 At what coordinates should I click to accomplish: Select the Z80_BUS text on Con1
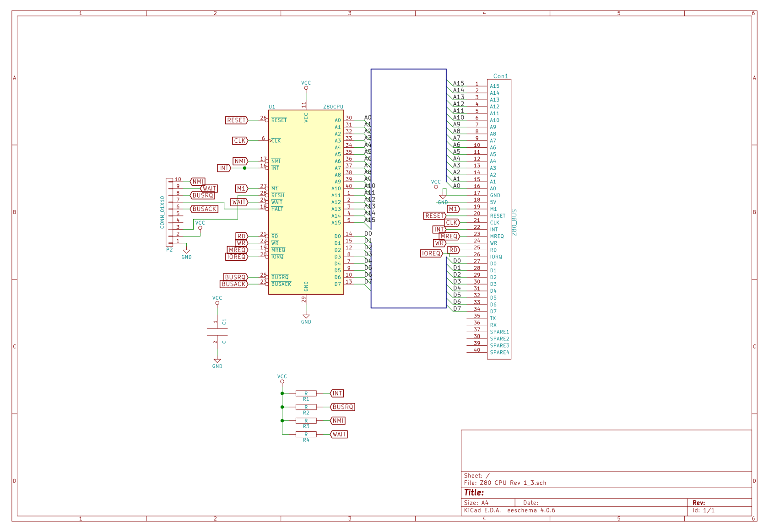coord(514,223)
